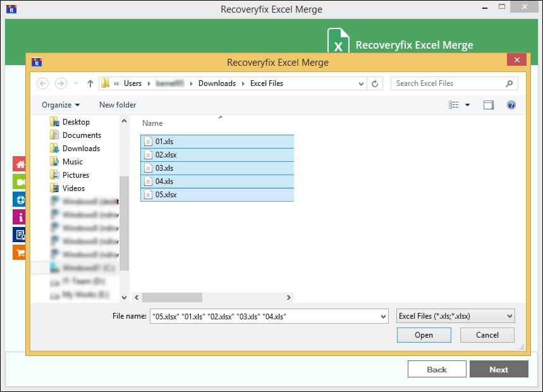Select Downloads in the navigation pane
Screen dimensions: 543x392
tap(81, 149)
